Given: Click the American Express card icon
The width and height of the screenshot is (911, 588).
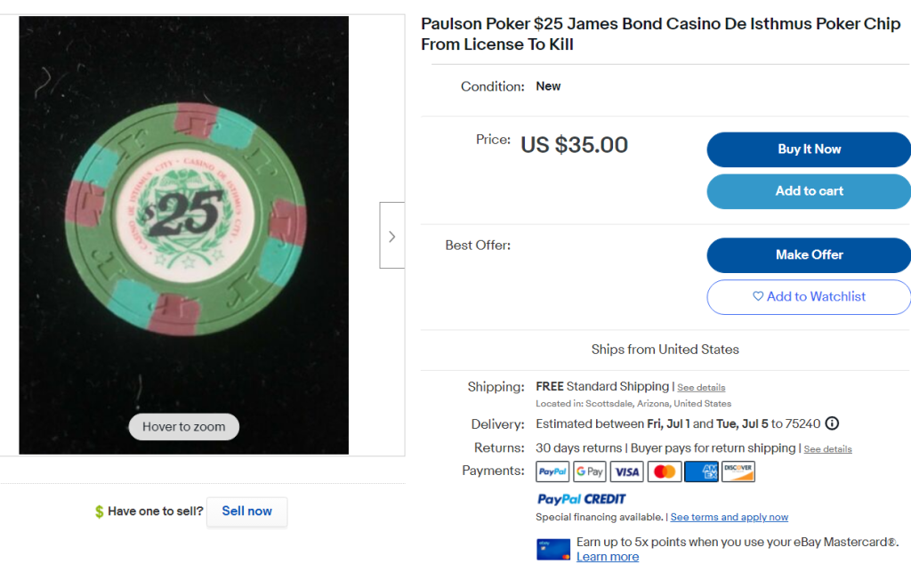Looking at the screenshot, I should click(701, 471).
